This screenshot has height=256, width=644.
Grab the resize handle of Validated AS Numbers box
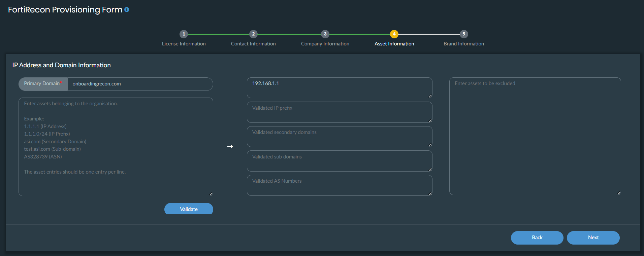click(430, 193)
